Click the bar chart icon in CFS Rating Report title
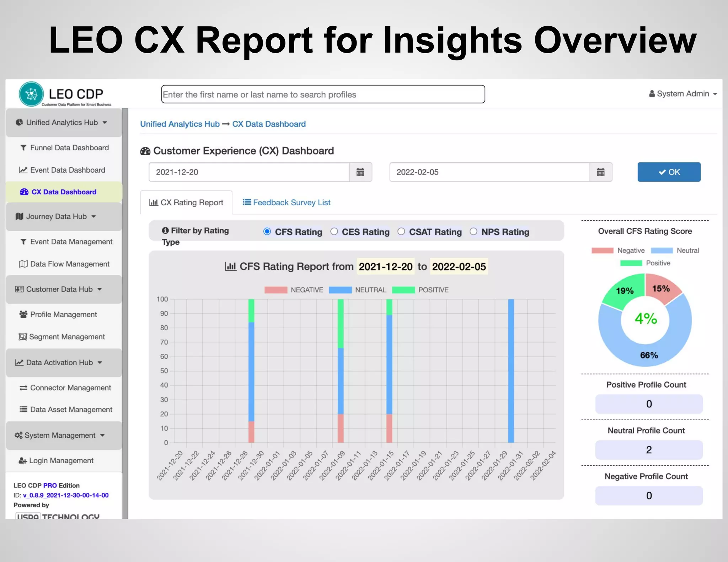 coord(231,266)
